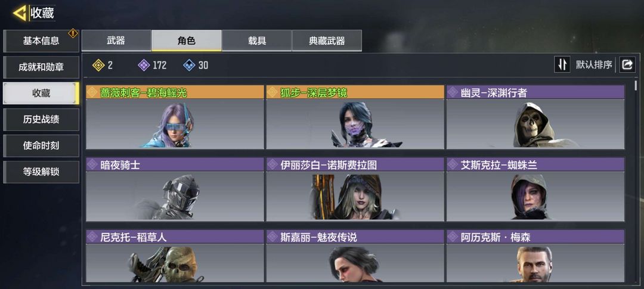644x289 pixels.
Task: Click the warning badge on 基本信息
Action: pos(73,33)
